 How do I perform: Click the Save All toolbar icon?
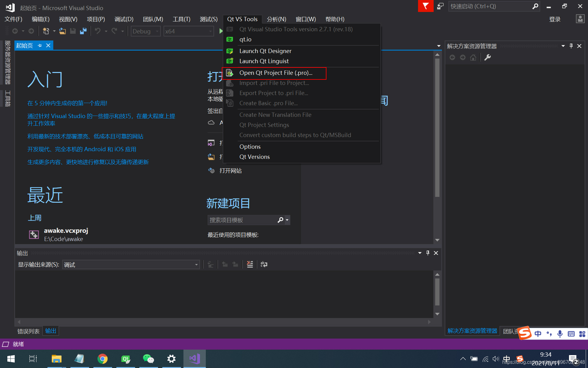point(83,31)
